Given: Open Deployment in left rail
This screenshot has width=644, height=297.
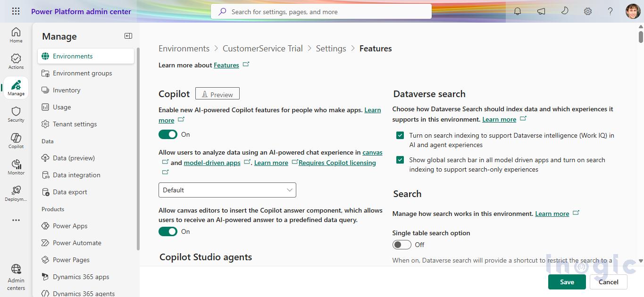Looking at the screenshot, I should pyautogui.click(x=16, y=193).
